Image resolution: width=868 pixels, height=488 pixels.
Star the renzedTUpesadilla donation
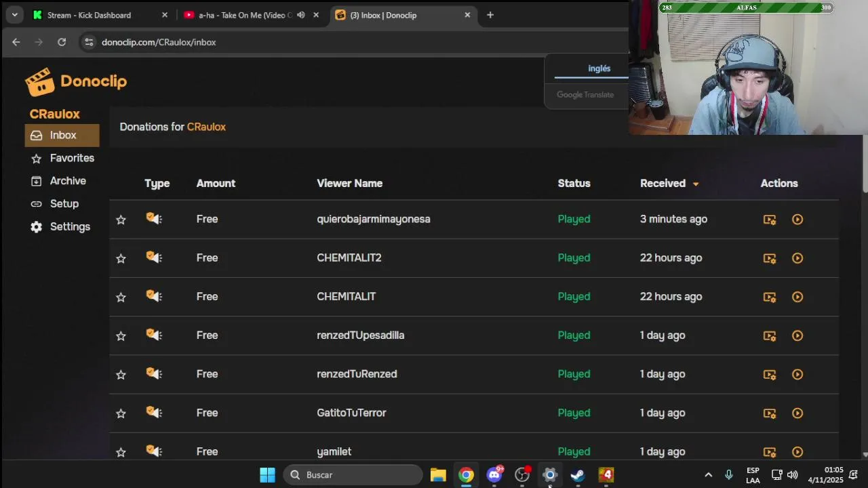coord(121,335)
